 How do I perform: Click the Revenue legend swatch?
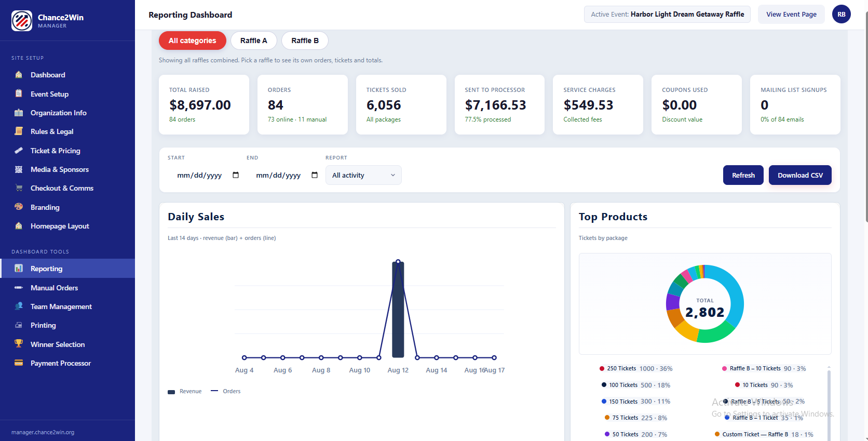(171, 392)
